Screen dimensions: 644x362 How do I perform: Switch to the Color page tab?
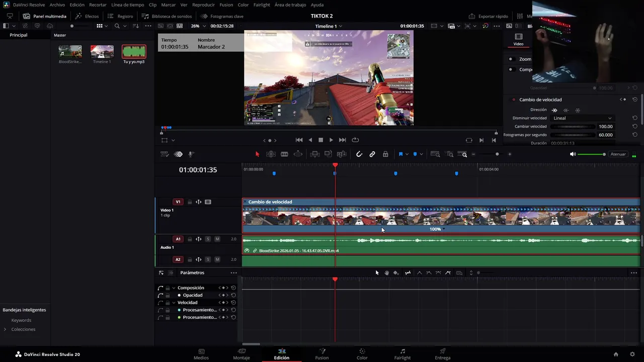[x=362, y=354]
